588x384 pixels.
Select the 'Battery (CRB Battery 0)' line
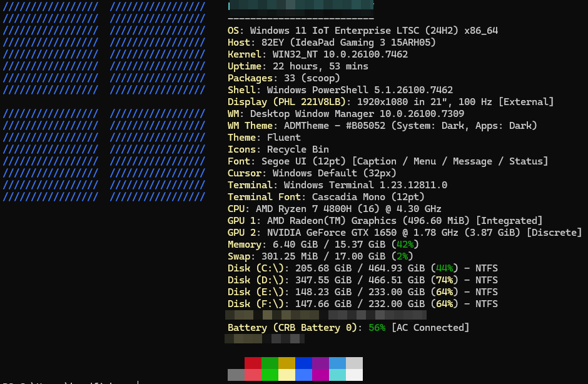[348, 328]
